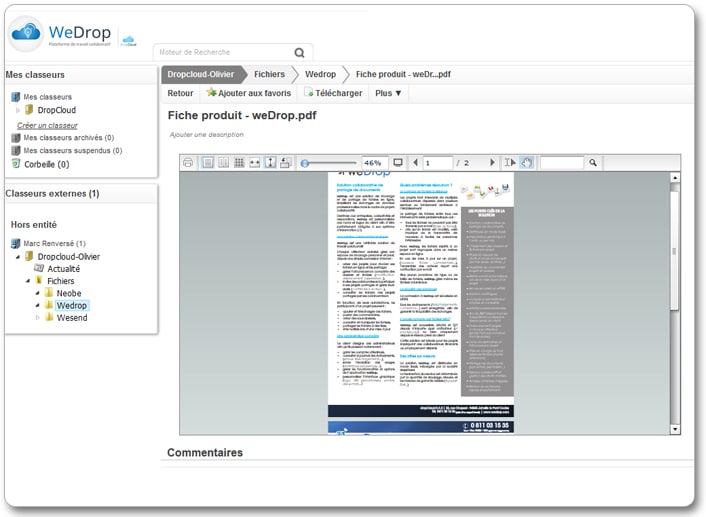The image size is (706, 517).
Task: Open Mes classeurs tree item
Action: 47,97
